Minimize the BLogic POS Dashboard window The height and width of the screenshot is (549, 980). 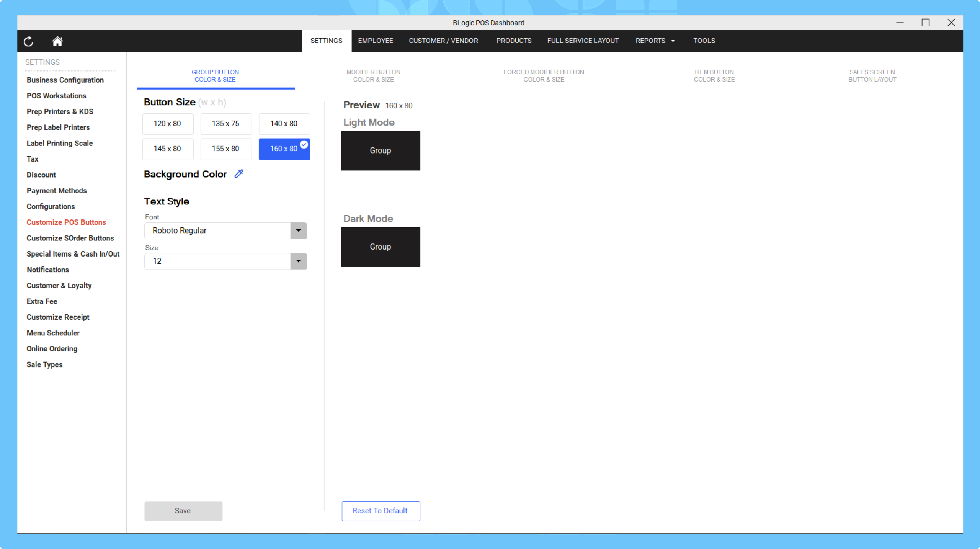click(900, 23)
